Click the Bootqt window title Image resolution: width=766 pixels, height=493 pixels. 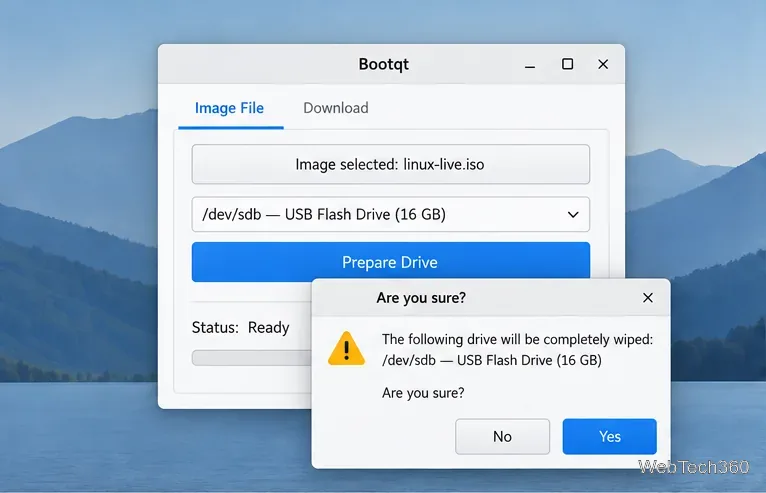(383, 64)
